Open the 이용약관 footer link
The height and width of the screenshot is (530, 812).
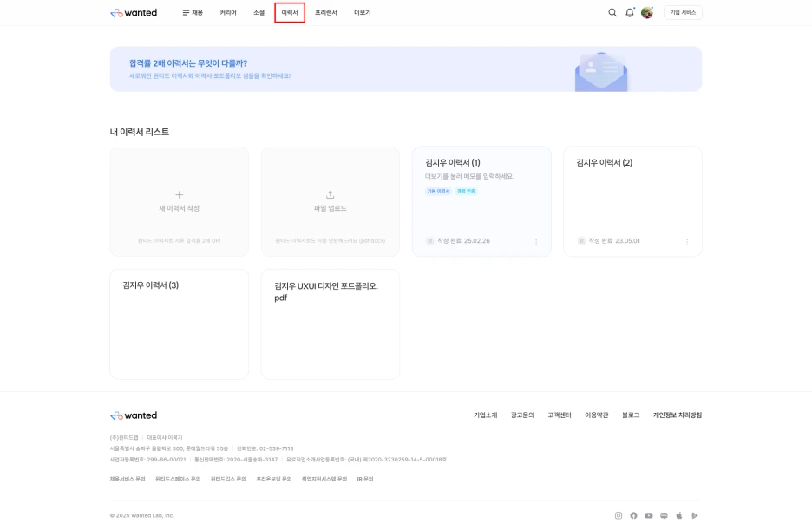(x=597, y=415)
